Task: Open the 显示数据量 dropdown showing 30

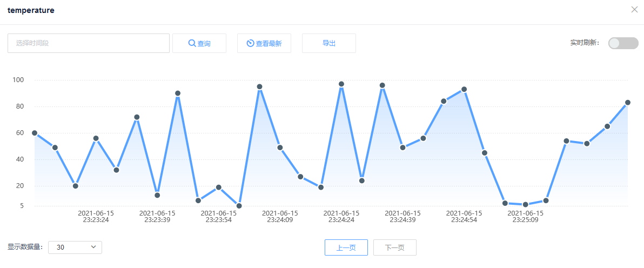Action: pos(75,247)
